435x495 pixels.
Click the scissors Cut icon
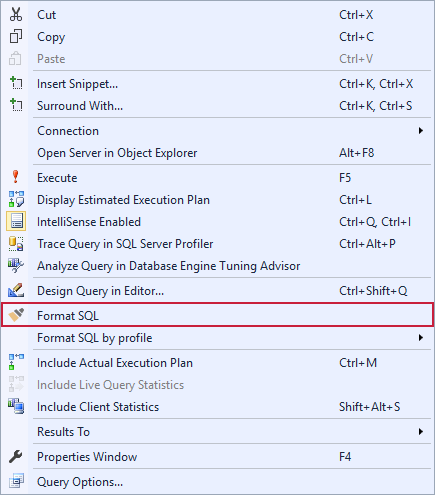16,14
